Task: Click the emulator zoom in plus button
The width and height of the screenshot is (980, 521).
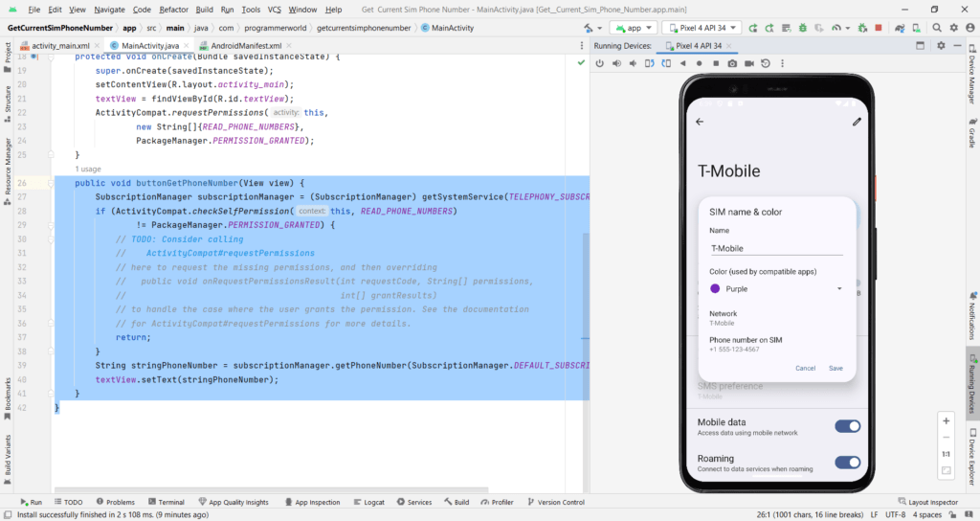Action: pos(946,421)
